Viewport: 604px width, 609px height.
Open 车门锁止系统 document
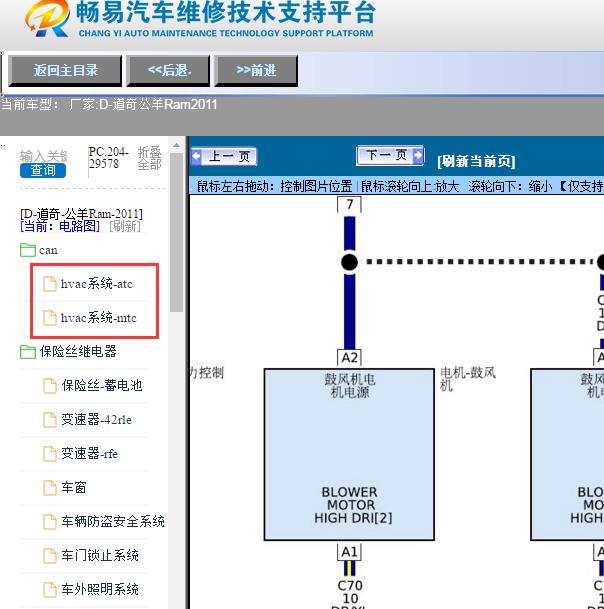click(100, 555)
